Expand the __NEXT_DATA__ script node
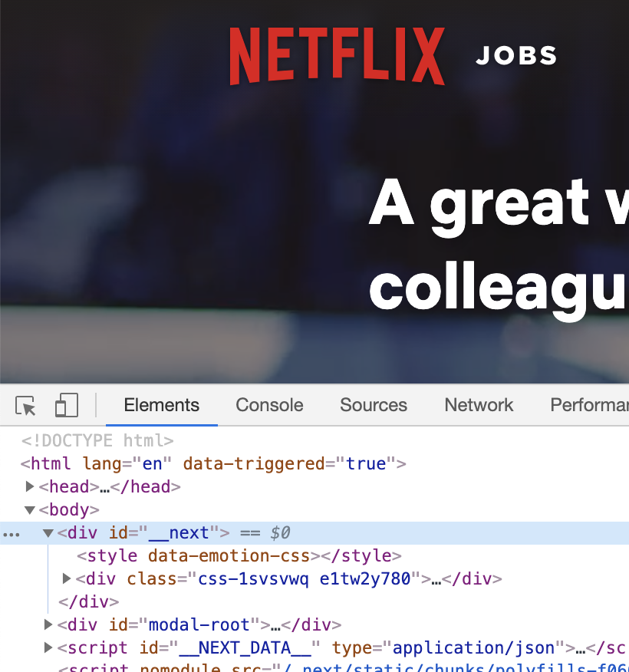 [48, 647]
